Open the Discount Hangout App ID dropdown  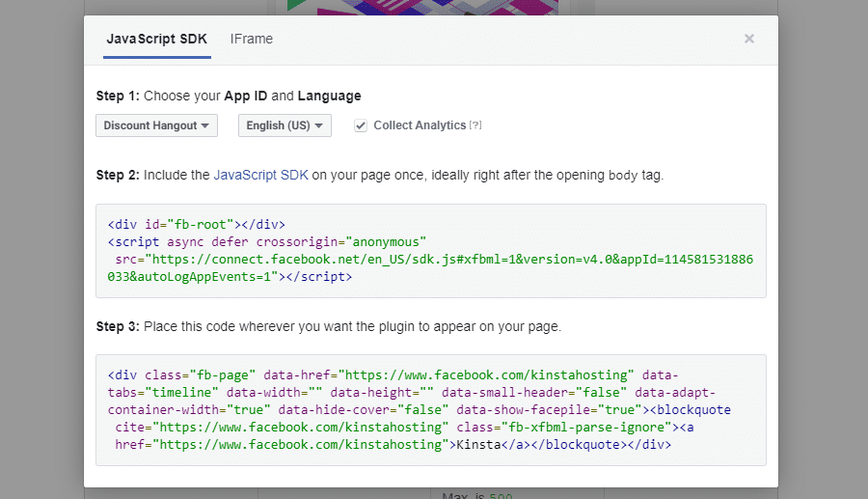click(156, 125)
